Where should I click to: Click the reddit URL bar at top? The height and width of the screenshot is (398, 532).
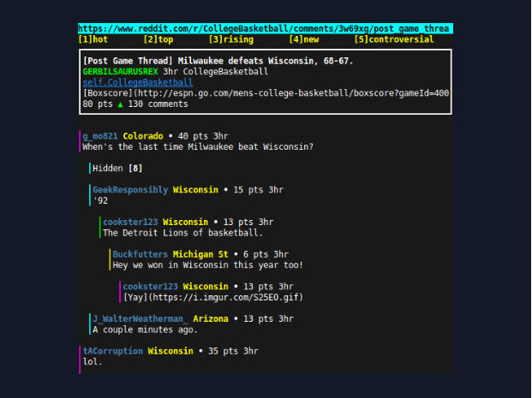coord(266,28)
